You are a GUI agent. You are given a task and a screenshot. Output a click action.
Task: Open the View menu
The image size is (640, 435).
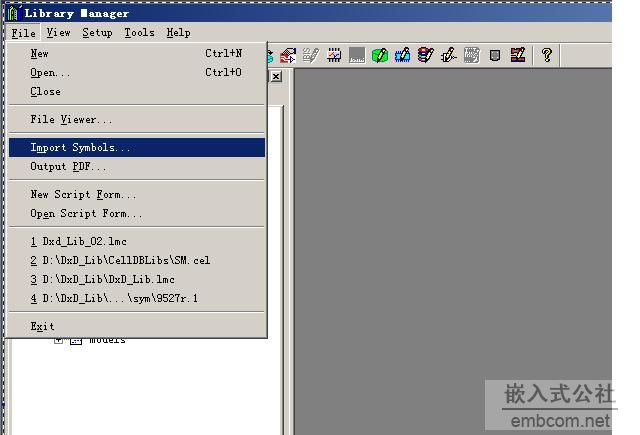click(x=59, y=33)
